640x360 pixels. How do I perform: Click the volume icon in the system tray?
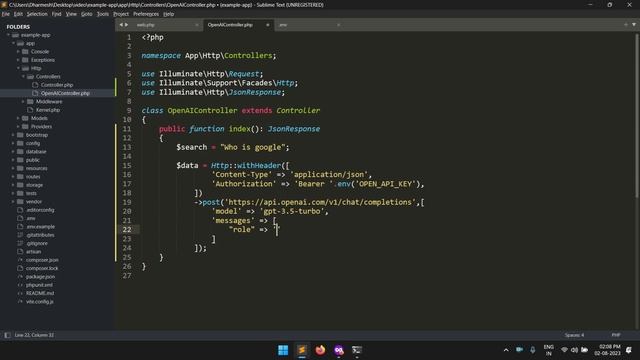click(x=574, y=350)
